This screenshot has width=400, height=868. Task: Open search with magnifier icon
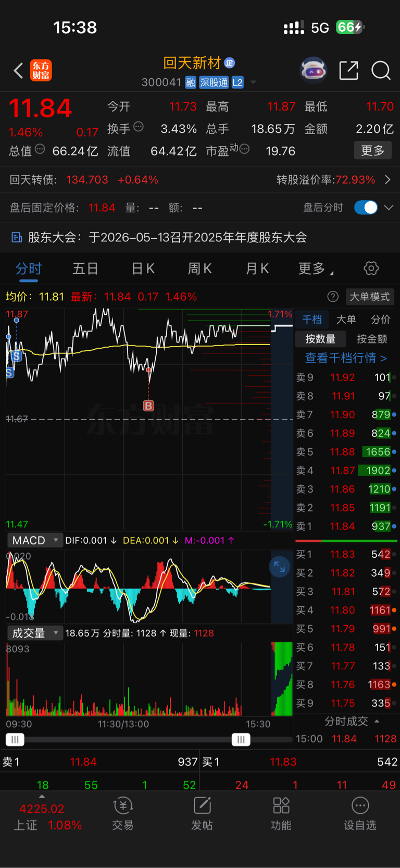click(381, 70)
